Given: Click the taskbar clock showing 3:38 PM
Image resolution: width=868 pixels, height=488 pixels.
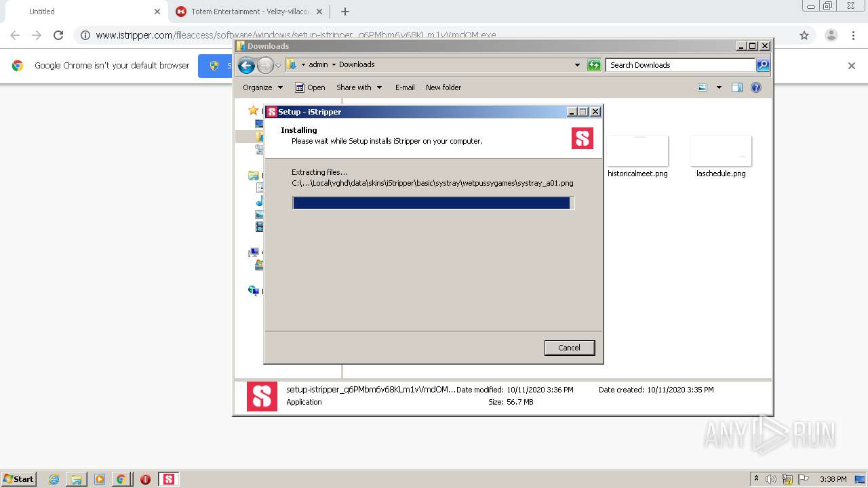Looking at the screenshot, I should tap(833, 479).
